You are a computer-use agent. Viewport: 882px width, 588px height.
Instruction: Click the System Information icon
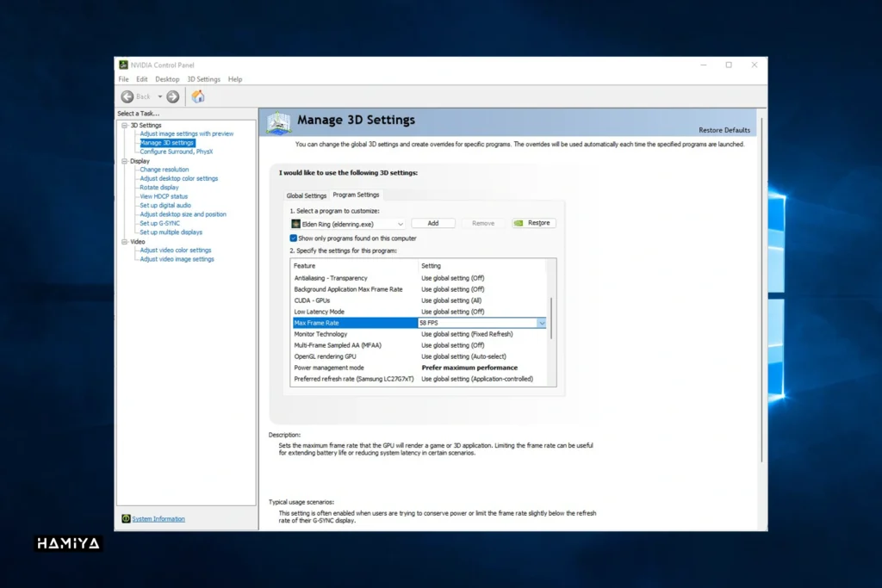point(126,518)
